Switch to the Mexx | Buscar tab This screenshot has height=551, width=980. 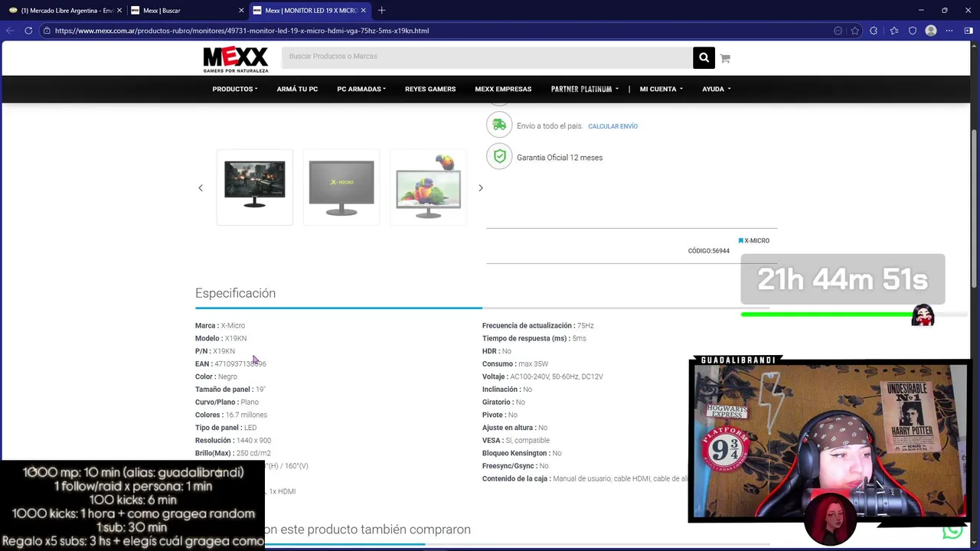[186, 10]
